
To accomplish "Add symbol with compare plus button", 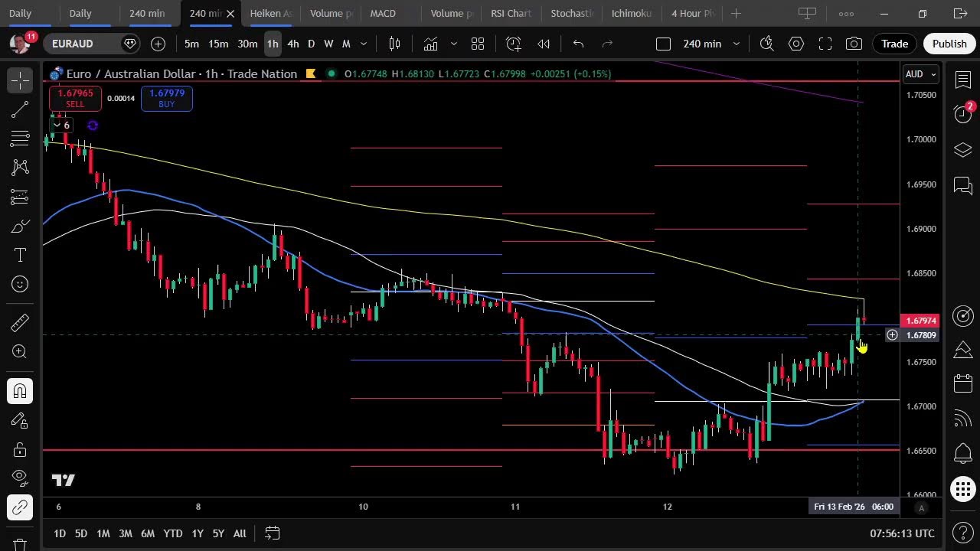I will click(158, 44).
